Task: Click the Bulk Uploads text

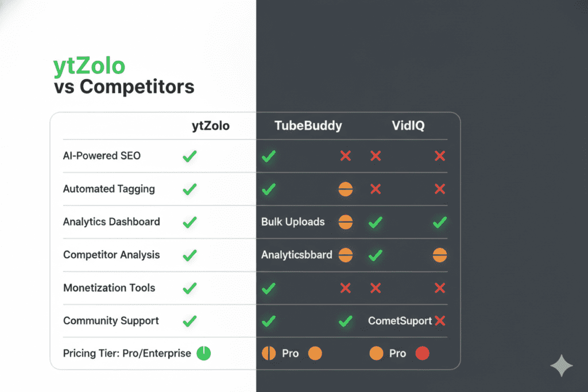Action: click(293, 222)
